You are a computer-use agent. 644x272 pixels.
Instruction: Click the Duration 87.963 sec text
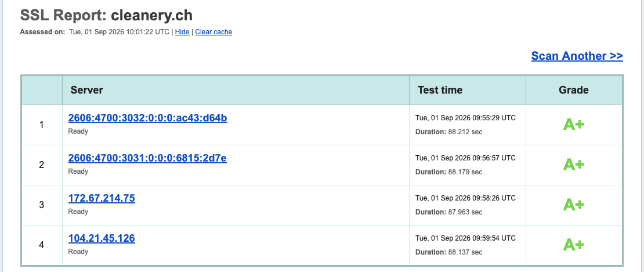449,212
